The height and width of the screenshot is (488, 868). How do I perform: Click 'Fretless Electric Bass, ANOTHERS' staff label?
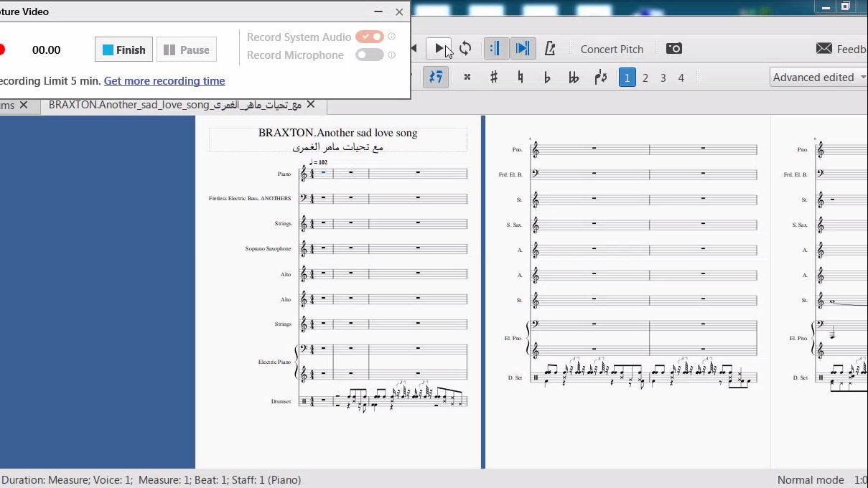coord(250,198)
